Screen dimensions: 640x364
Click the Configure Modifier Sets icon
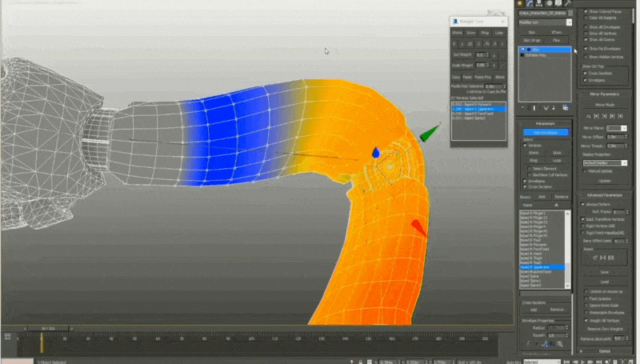click(567, 107)
